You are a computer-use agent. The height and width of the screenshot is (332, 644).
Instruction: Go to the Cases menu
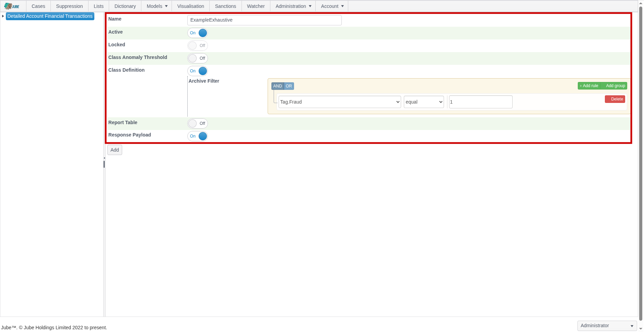[38, 6]
